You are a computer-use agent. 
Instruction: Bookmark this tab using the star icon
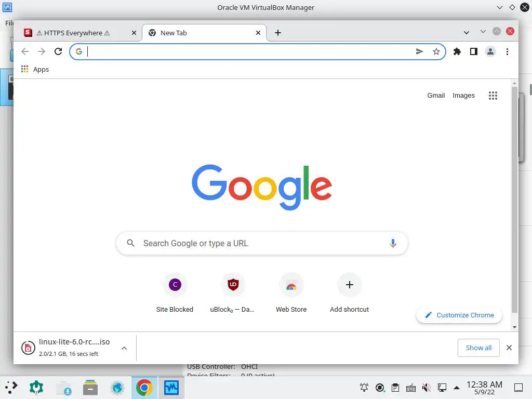coord(436,51)
